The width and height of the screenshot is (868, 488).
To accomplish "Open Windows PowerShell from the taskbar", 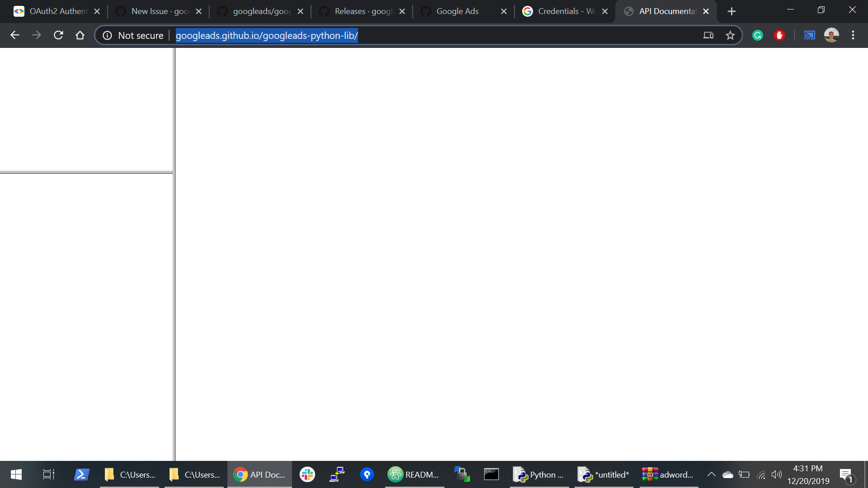I will click(81, 474).
